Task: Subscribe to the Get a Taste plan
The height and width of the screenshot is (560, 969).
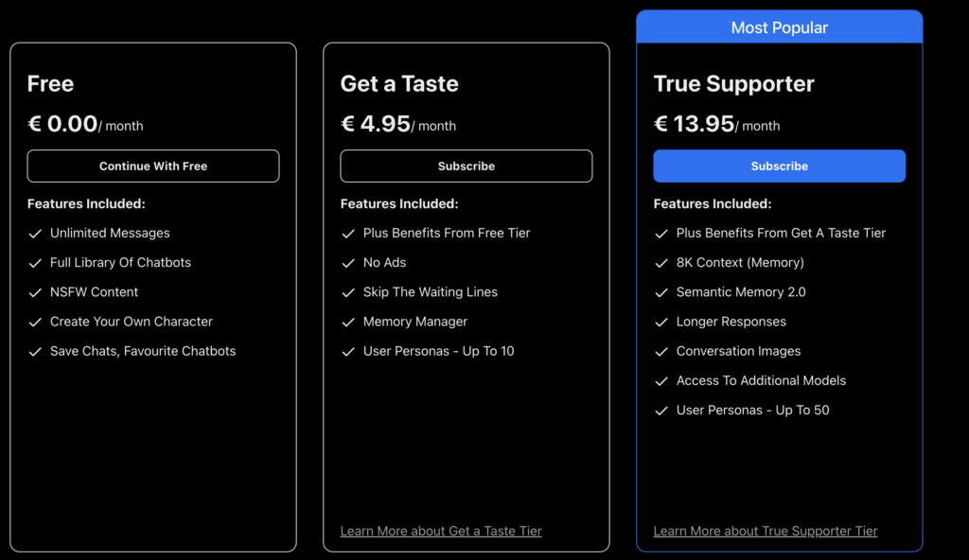Action: point(466,166)
